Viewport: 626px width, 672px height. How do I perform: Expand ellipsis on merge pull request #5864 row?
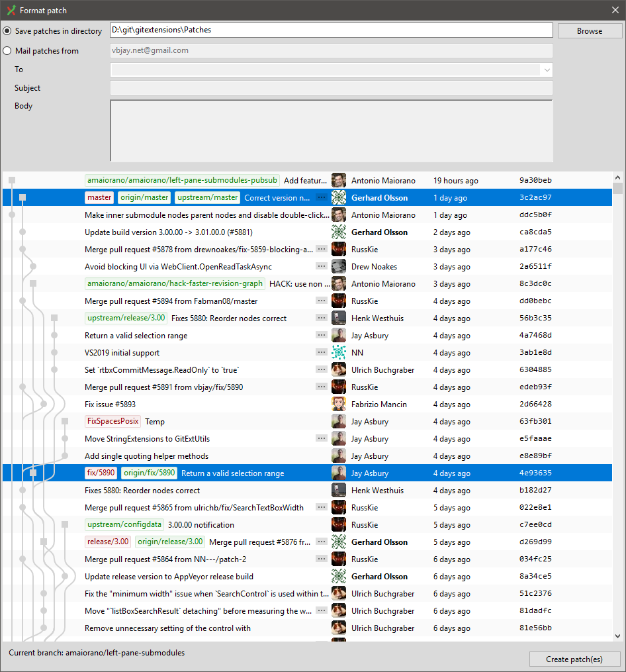pos(322,558)
